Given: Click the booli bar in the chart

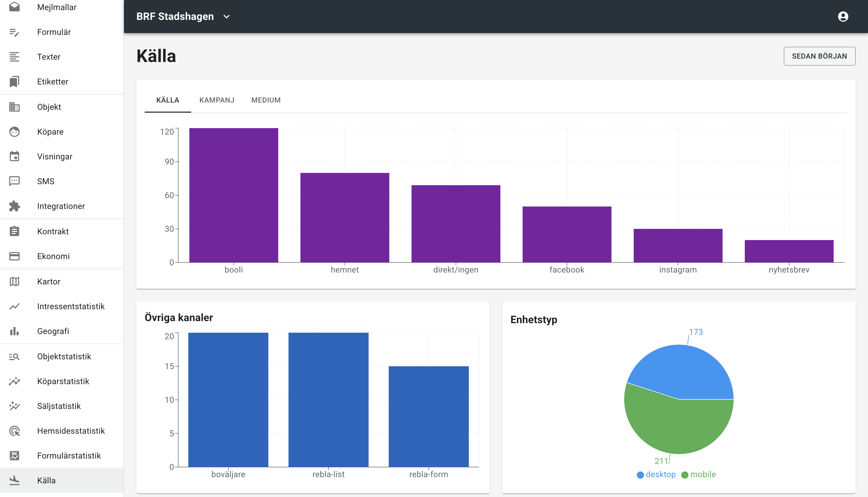Looking at the screenshot, I should point(234,195).
